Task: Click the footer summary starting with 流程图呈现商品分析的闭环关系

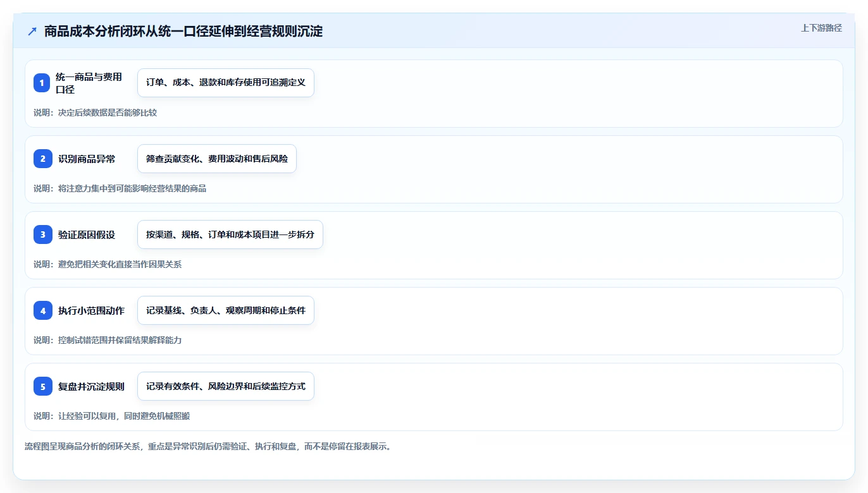Action: [x=208, y=446]
